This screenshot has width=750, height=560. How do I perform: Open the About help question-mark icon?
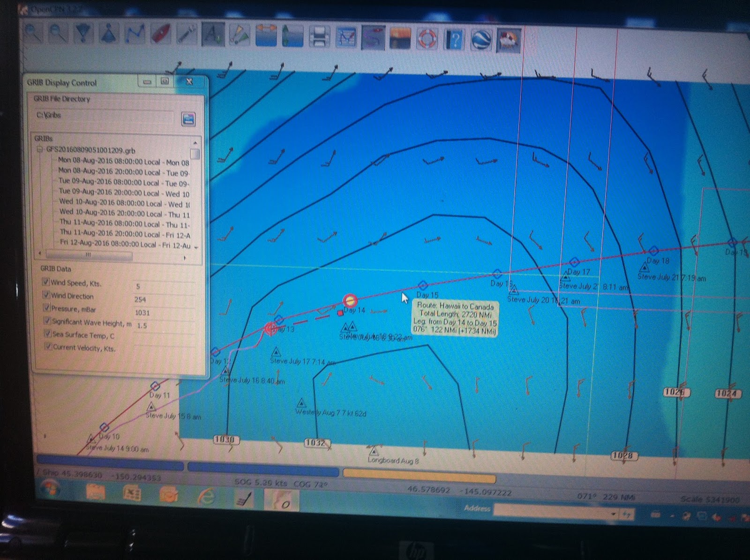click(454, 39)
